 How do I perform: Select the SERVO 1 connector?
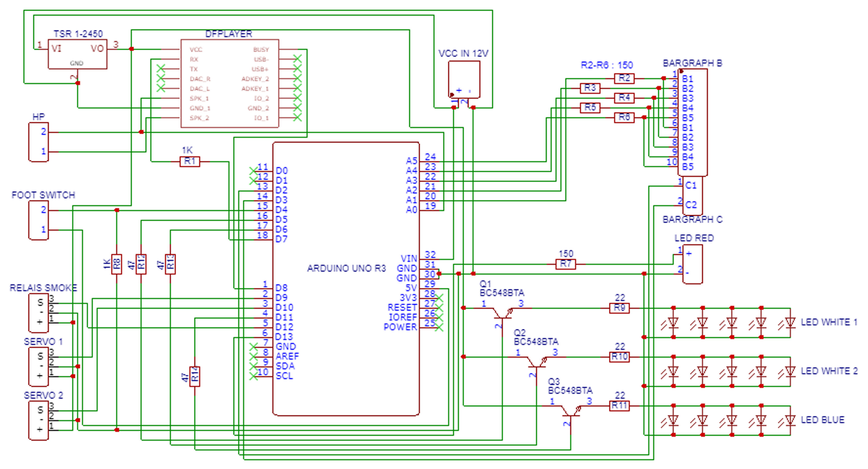click(38, 367)
